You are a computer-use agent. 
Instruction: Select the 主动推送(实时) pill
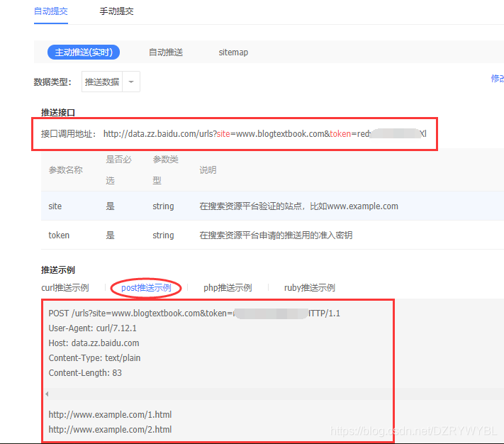(84, 52)
